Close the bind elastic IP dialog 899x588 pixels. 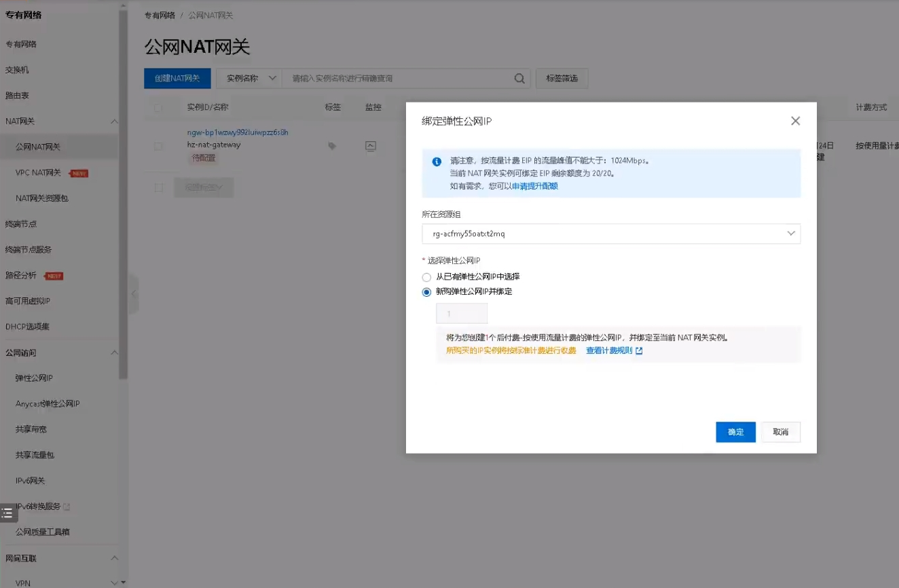click(x=795, y=121)
